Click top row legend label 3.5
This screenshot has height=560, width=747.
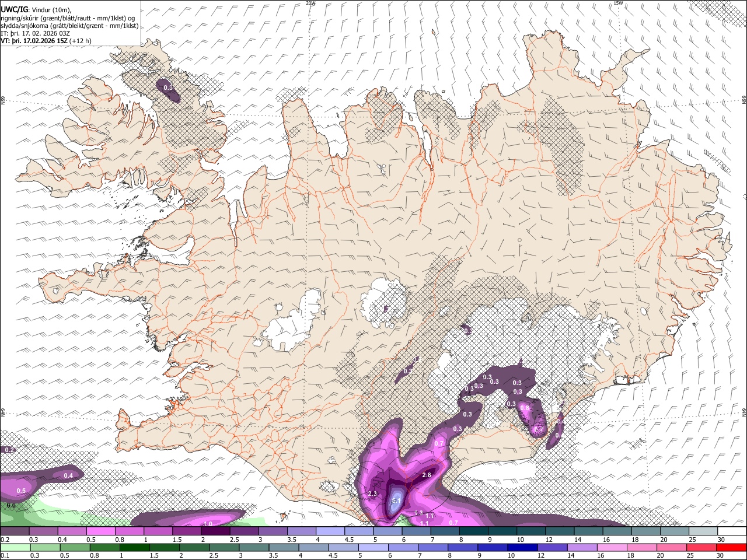pyautogui.click(x=291, y=540)
